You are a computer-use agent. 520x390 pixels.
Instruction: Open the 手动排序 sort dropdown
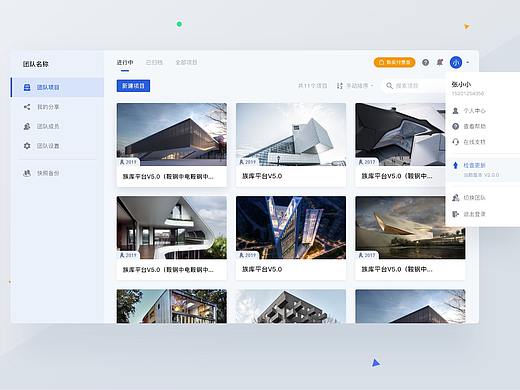(355, 86)
